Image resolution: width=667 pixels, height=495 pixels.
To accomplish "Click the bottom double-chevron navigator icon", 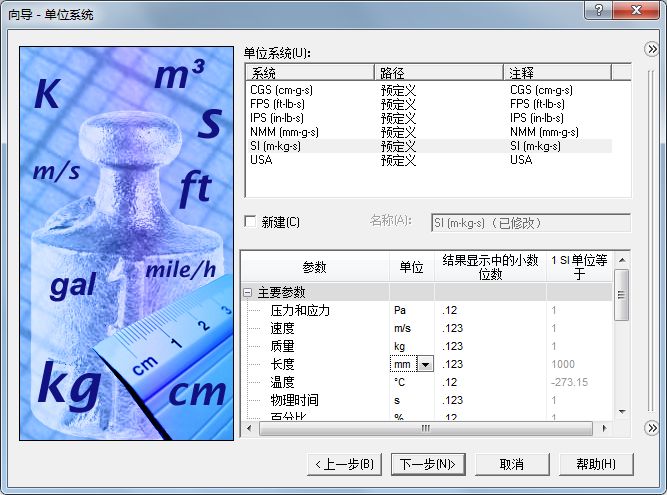I will click(651, 428).
